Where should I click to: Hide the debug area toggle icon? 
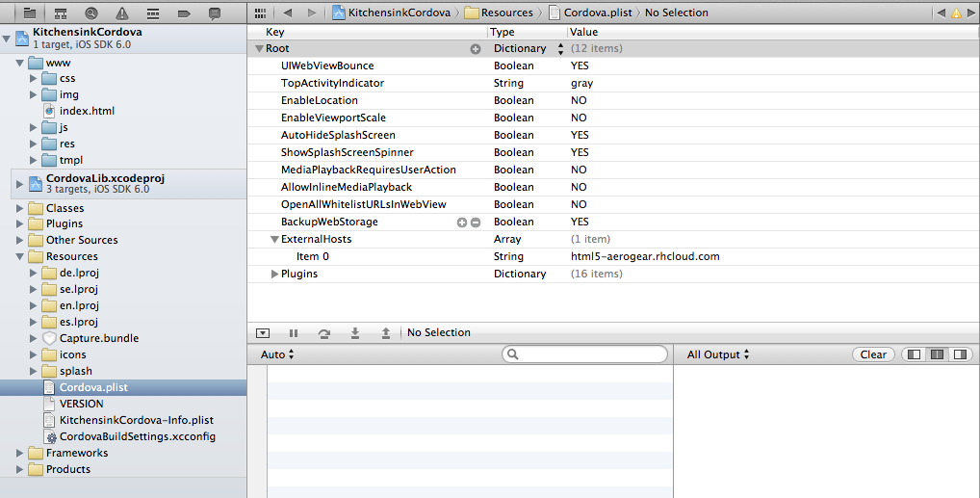tap(263, 333)
